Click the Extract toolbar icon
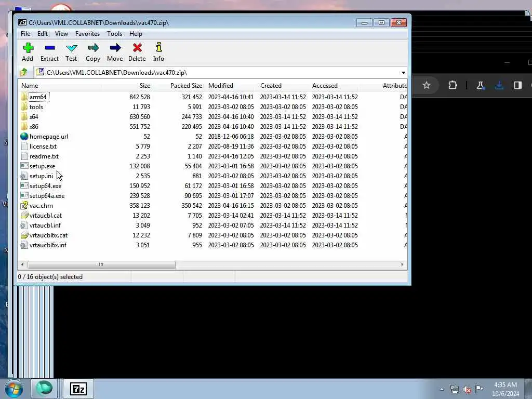The width and height of the screenshot is (532, 399). point(49,48)
